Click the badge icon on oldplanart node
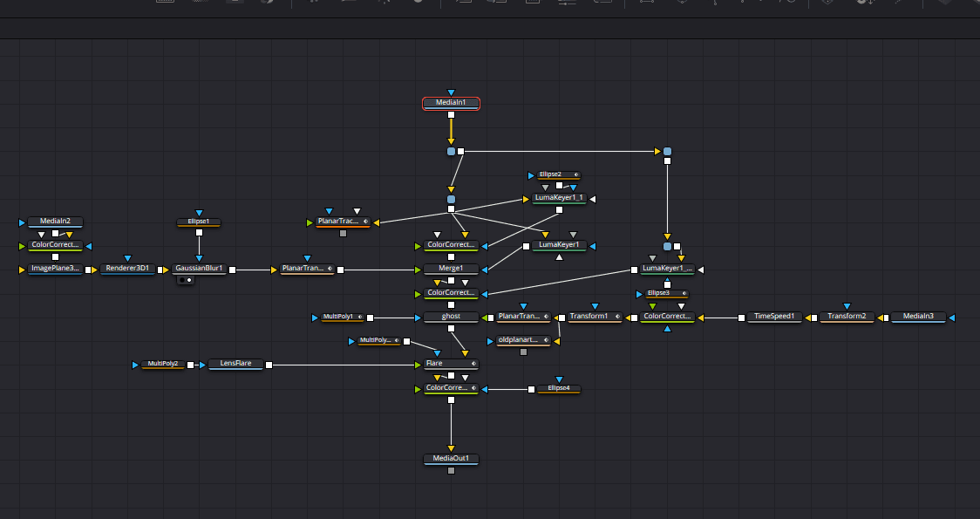This screenshot has width=980, height=519. [546, 341]
